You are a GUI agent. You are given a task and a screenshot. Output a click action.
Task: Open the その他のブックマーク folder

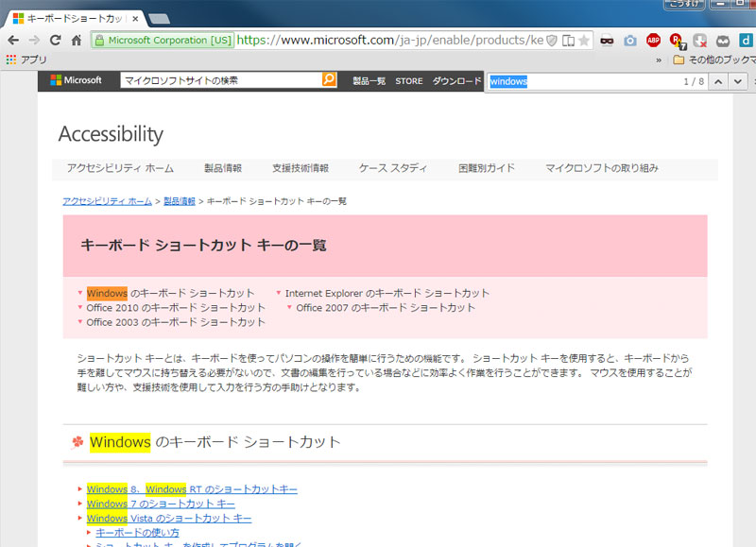pyautogui.click(x=714, y=60)
